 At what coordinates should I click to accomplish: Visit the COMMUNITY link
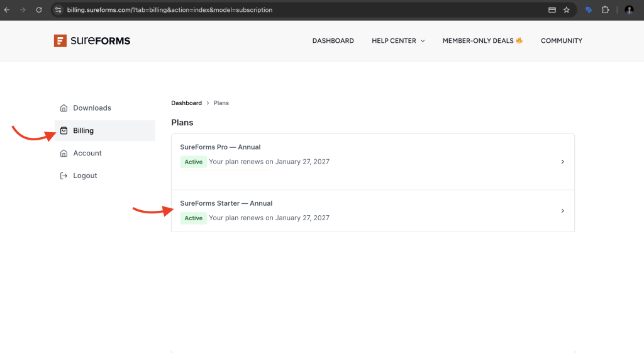[562, 41]
